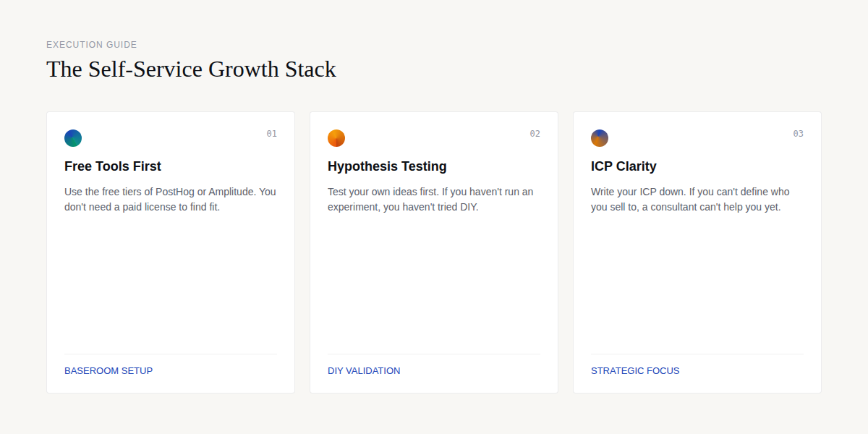Screen dimensions: 868x434
Task: Select the Free Tools First heading
Action: pyautogui.click(x=113, y=166)
